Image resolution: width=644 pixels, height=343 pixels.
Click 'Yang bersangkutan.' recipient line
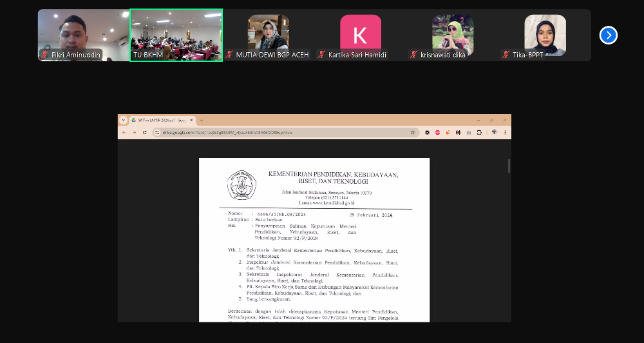pos(269,299)
